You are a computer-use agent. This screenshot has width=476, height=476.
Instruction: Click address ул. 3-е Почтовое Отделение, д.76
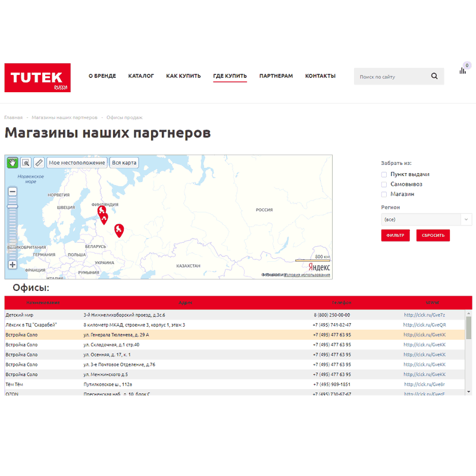pyautogui.click(x=120, y=364)
